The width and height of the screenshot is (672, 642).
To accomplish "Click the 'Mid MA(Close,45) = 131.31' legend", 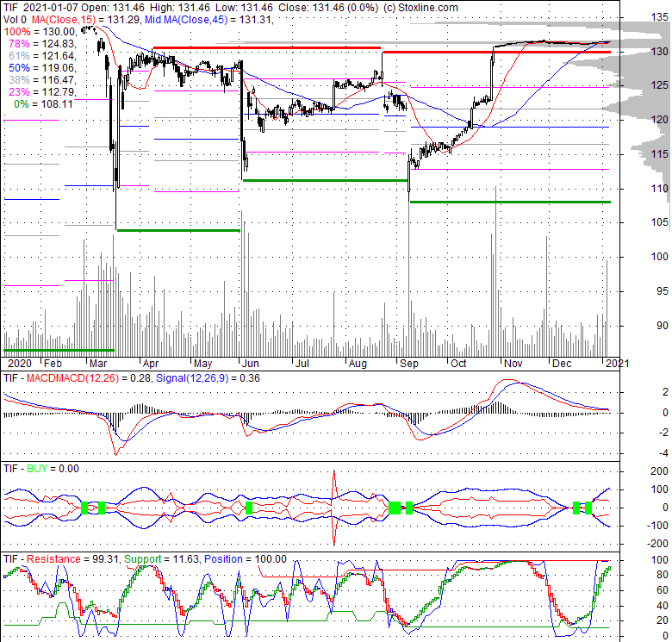I will (209, 19).
